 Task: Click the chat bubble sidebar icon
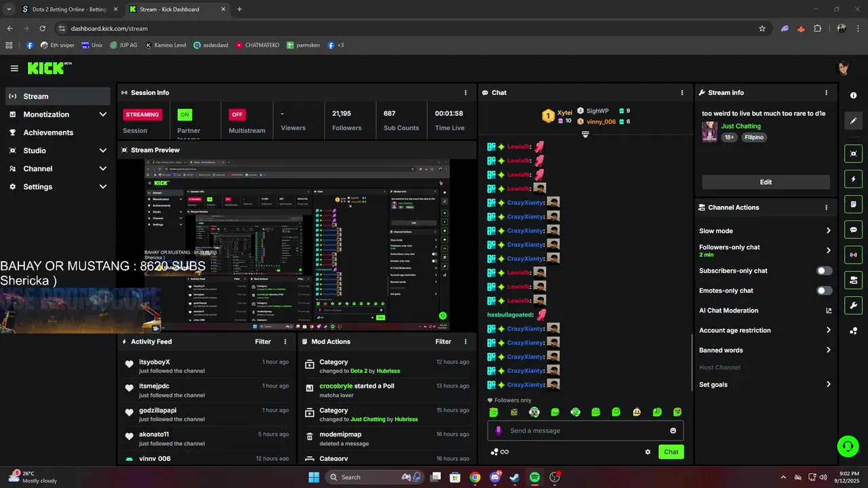click(854, 230)
